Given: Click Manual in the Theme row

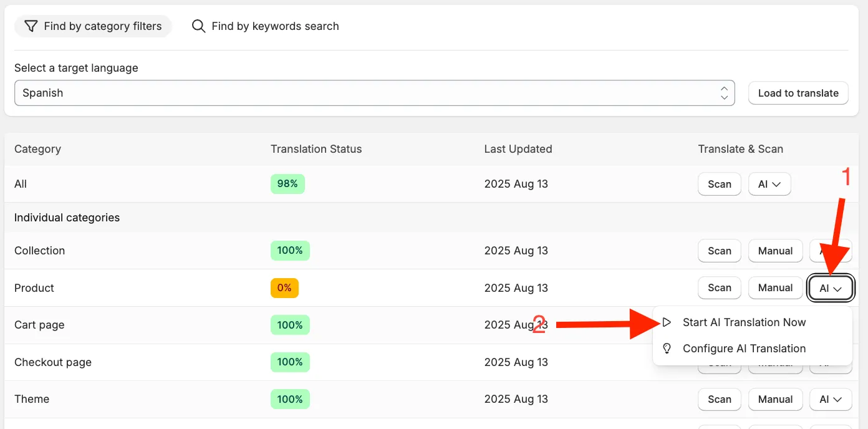Looking at the screenshot, I should tap(775, 399).
